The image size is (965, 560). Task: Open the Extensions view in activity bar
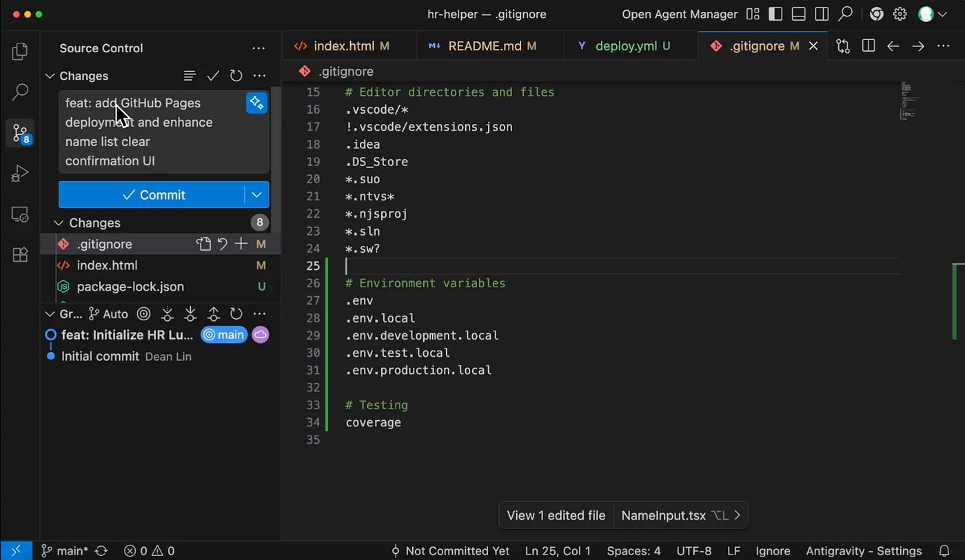pyautogui.click(x=20, y=254)
